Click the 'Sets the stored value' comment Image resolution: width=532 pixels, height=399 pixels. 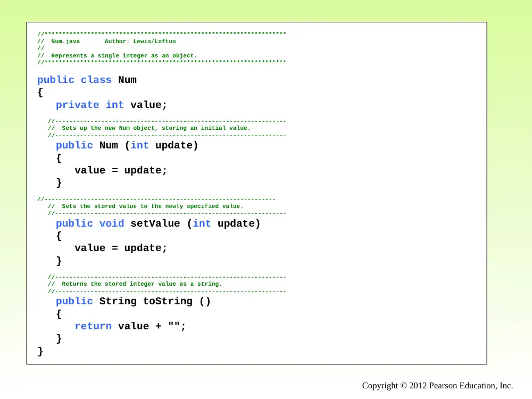[152, 206]
